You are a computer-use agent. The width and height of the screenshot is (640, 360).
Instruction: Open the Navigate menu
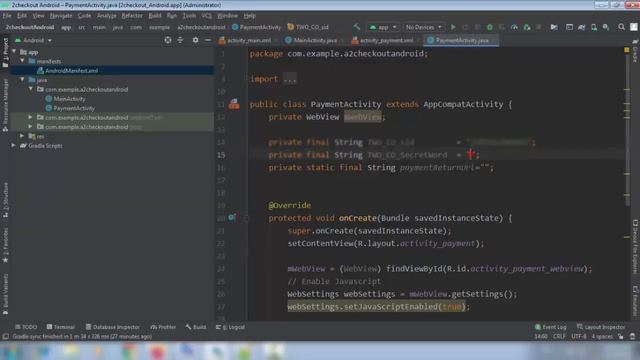[61, 16]
